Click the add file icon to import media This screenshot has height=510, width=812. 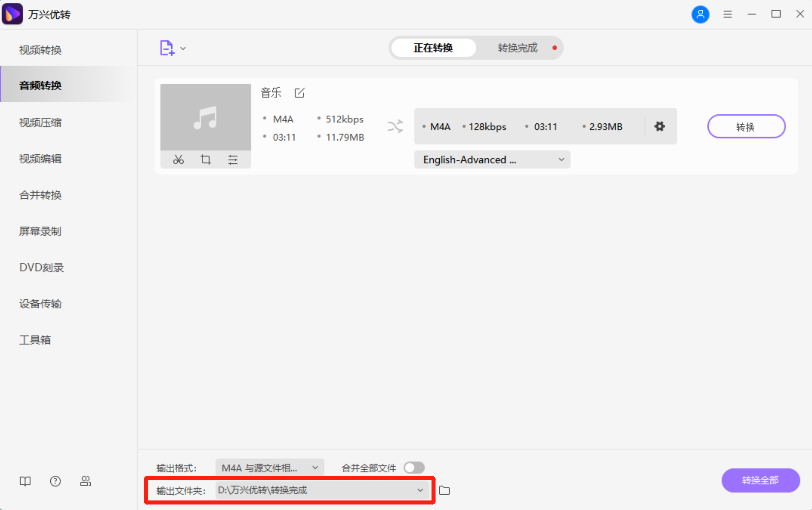[166, 48]
